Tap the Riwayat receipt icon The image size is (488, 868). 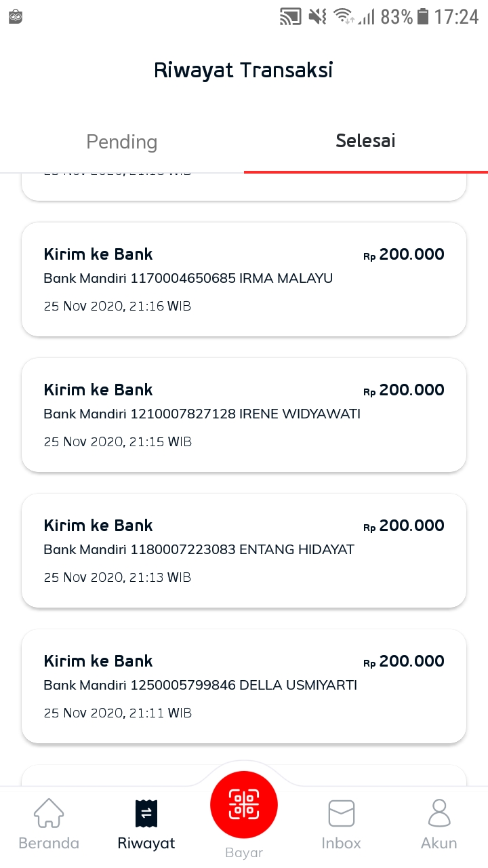coord(146,813)
